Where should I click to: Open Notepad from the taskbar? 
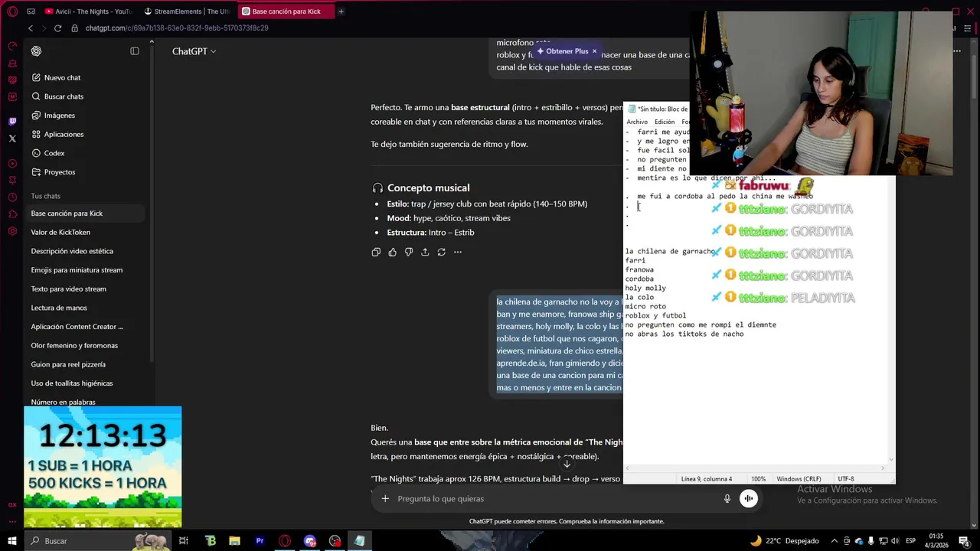tap(359, 541)
